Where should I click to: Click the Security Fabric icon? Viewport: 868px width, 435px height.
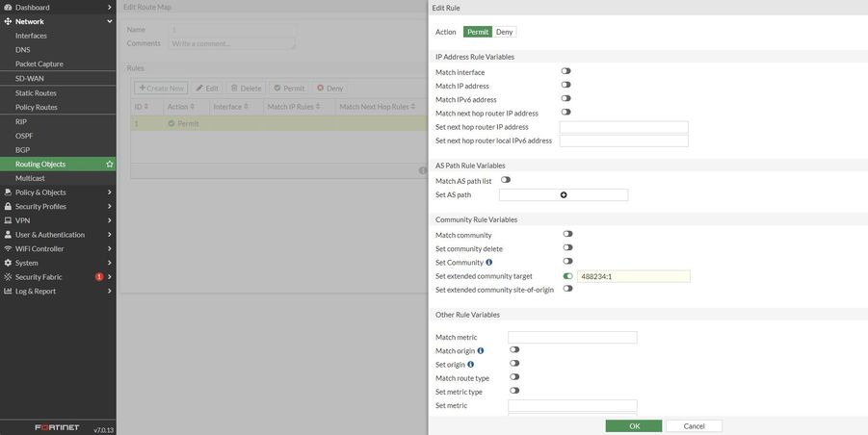[x=8, y=277]
